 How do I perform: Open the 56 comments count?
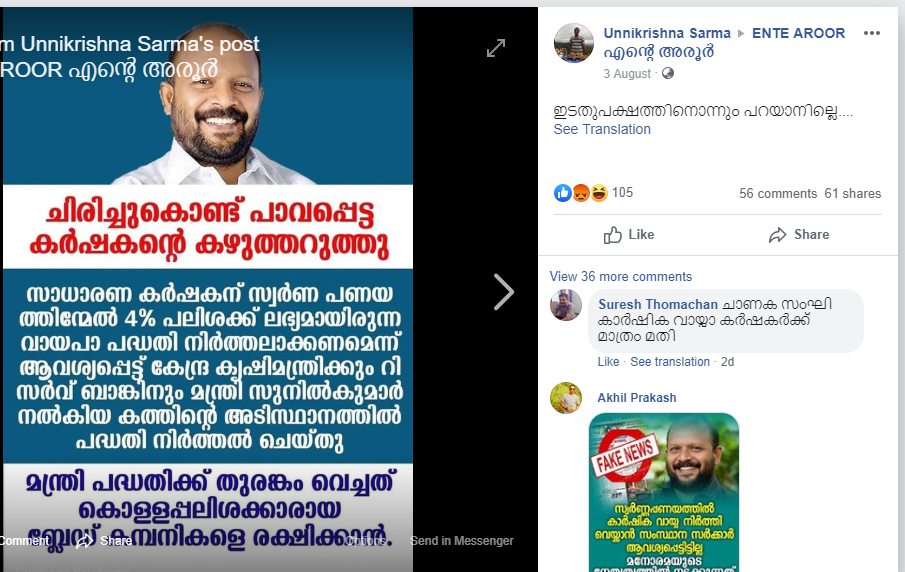tap(777, 193)
